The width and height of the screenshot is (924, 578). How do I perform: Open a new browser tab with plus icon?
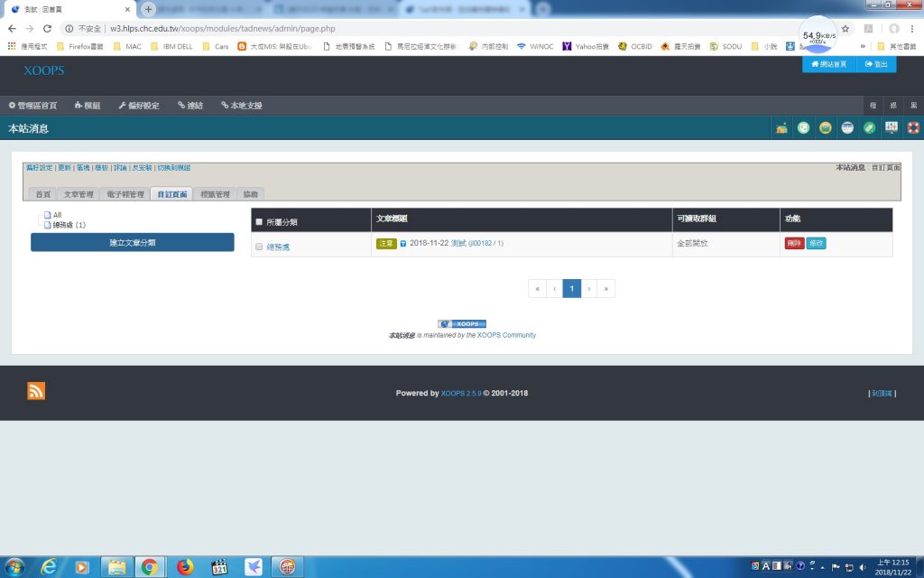[x=148, y=9]
